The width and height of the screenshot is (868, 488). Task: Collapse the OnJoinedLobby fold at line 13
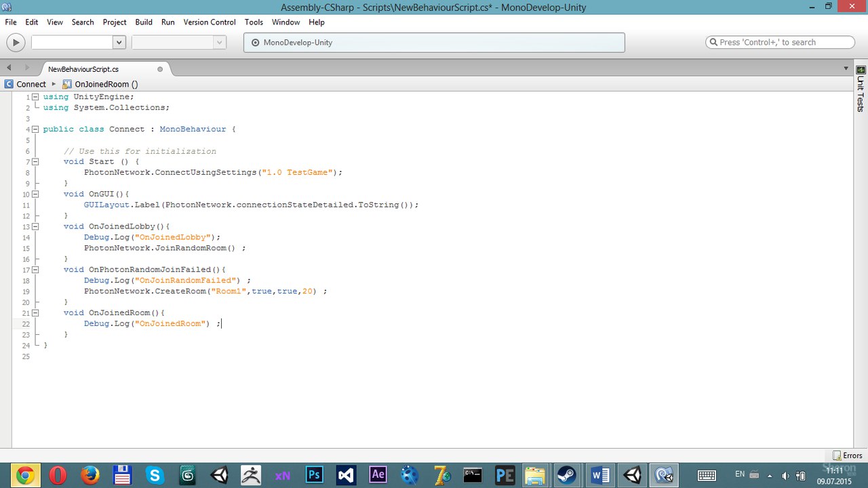[x=35, y=227]
